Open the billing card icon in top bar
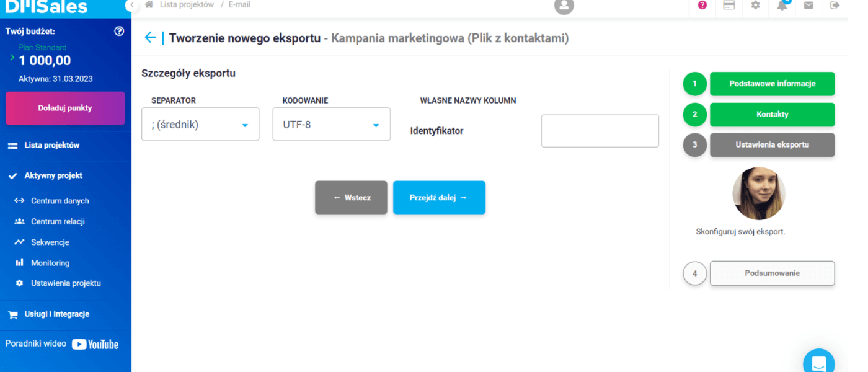Viewport: 868px width, 372px height. point(729,5)
